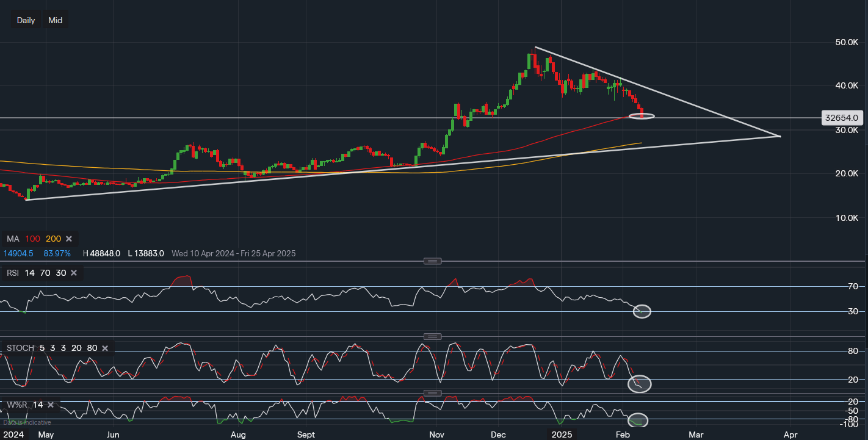
Task: Open the Mid price type selector
Action: 56,20
